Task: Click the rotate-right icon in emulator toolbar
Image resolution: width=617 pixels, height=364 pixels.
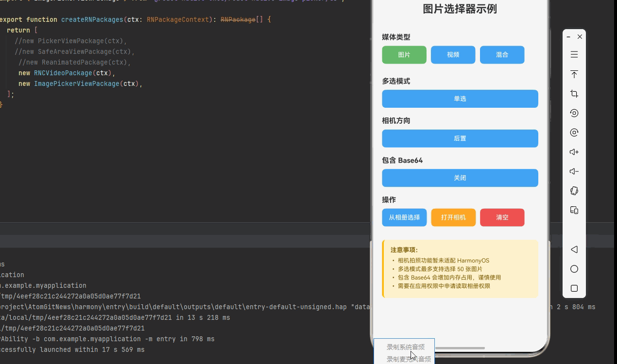Action: (574, 132)
